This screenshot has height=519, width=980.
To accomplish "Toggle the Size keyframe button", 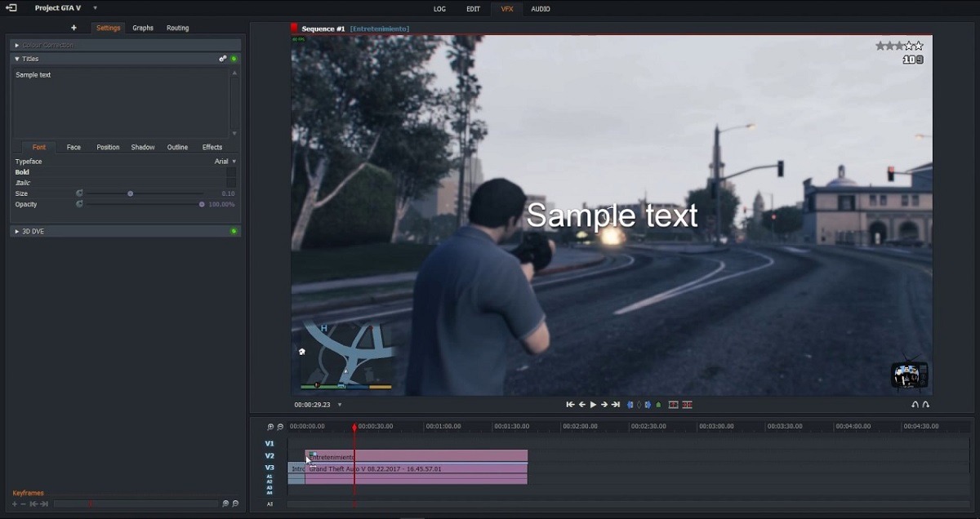I will point(79,193).
